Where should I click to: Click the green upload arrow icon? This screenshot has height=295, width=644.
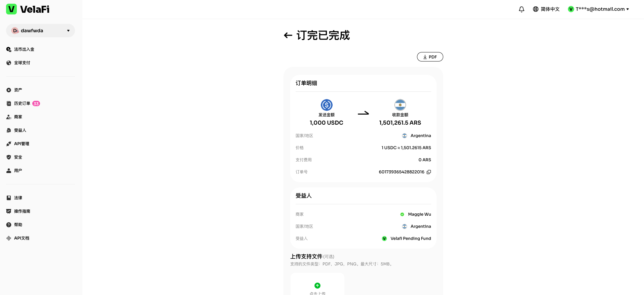click(317, 286)
